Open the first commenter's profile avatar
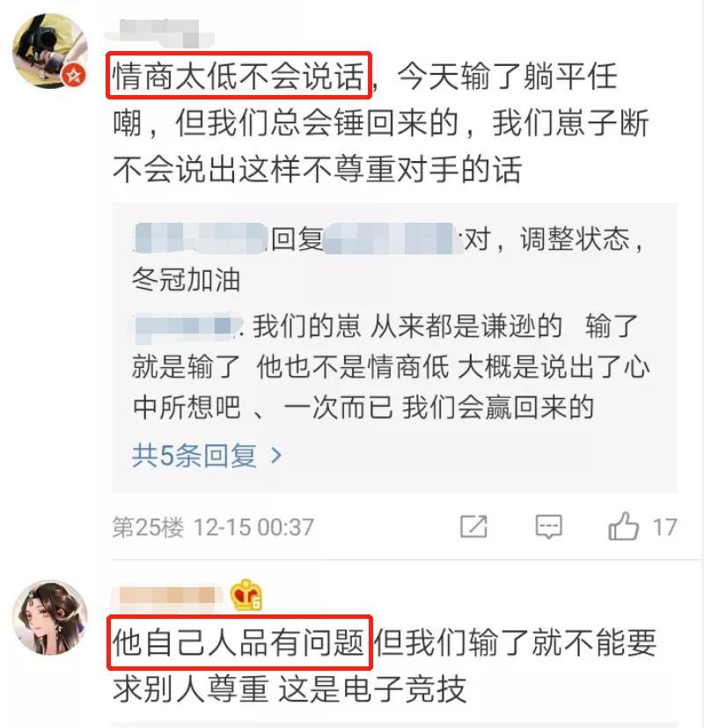Viewport: 704px width, 728px height. [49, 50]
